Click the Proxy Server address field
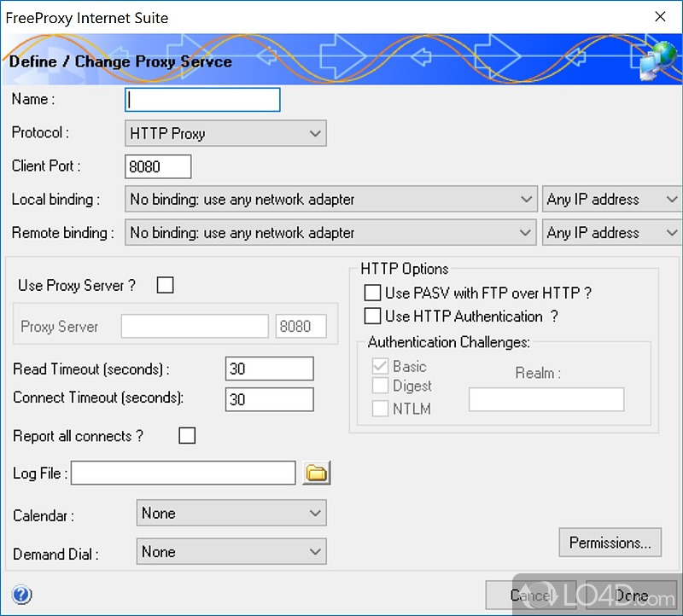This screenshot has height=616, width=683. (x=195, y=326)
